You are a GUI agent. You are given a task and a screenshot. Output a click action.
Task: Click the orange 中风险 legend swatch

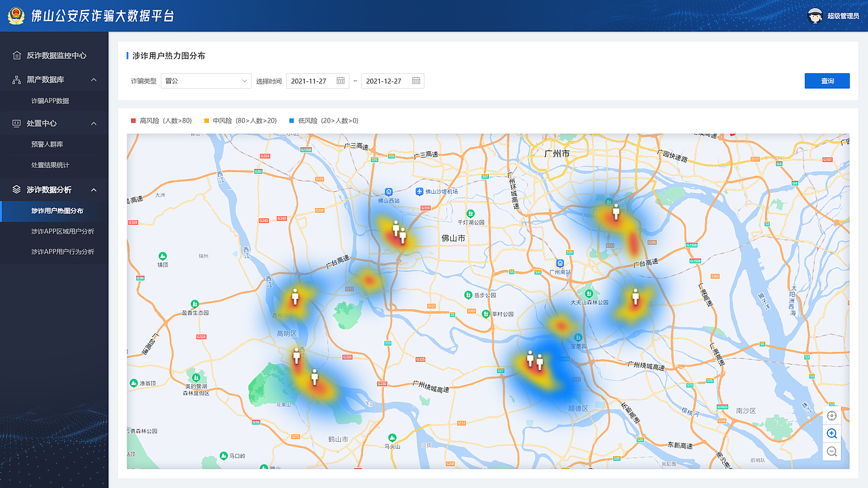point(206,121)
